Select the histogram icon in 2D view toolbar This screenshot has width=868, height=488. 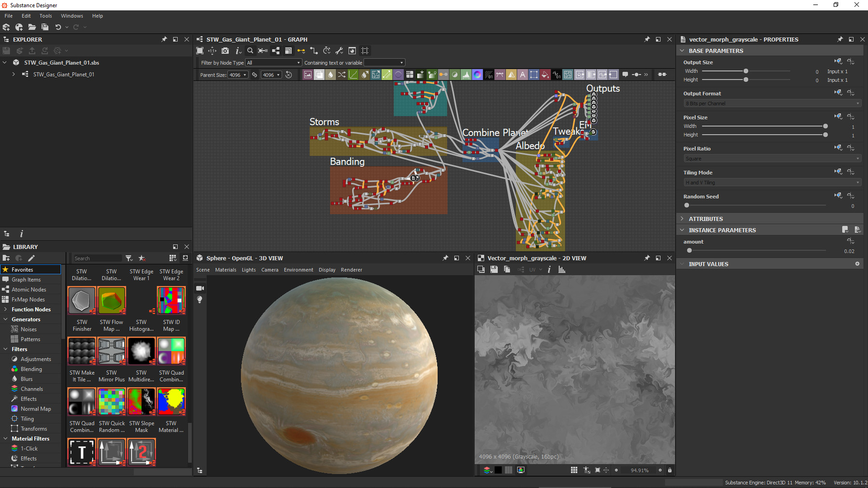[x=562, y=269]
